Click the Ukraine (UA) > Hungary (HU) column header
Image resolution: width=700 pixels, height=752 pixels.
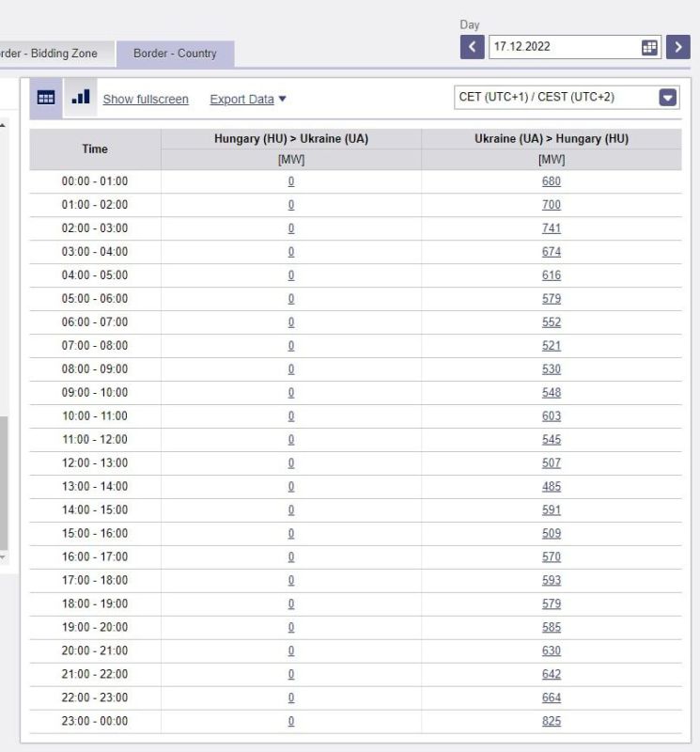pyautogui.click(x=551, y=139)
